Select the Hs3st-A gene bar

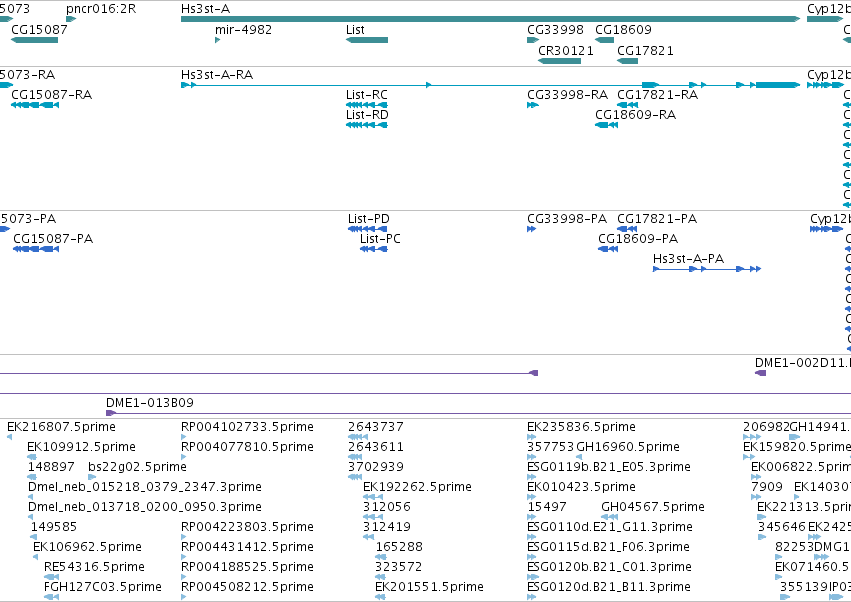490,19
